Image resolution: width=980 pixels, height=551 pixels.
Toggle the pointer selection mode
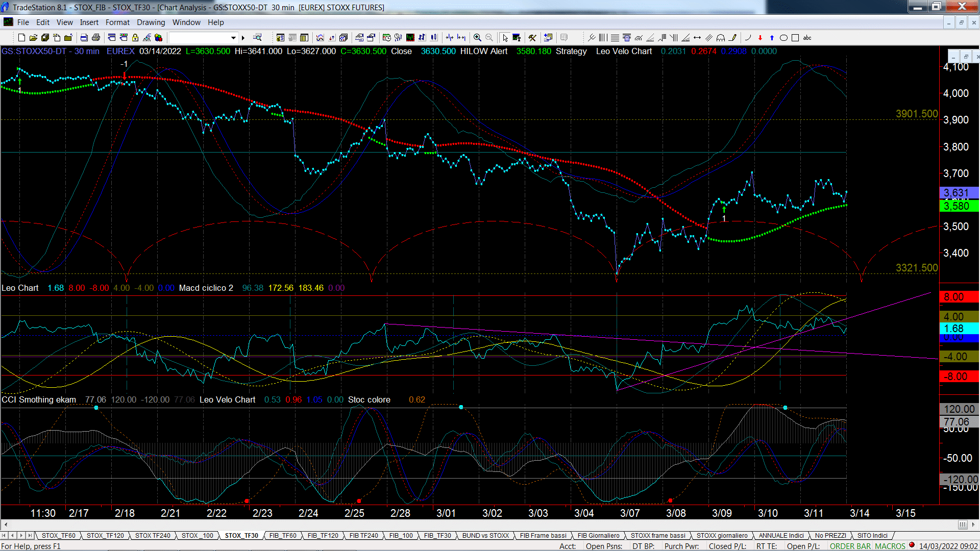(505, 38)
